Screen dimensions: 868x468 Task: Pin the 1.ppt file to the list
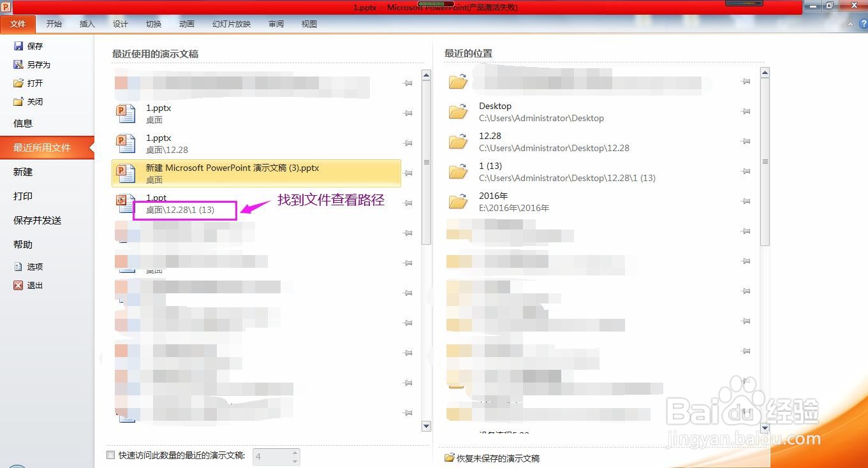[x=408, y=203]
